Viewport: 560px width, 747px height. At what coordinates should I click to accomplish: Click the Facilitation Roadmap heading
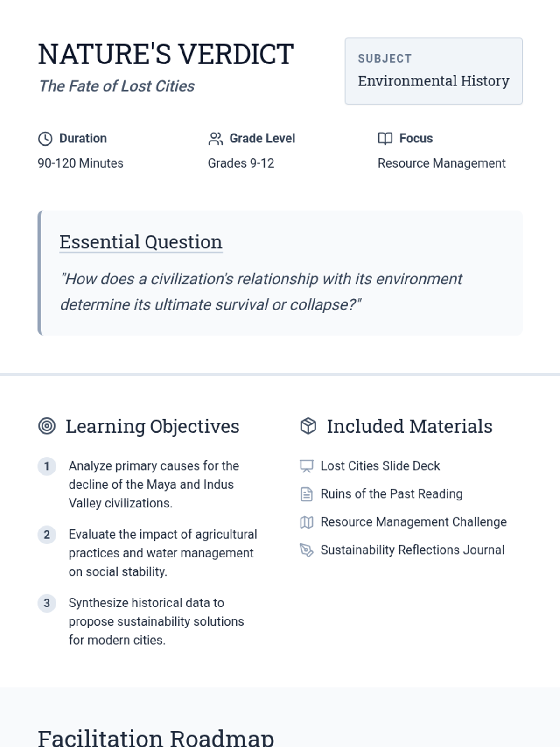point(156,738)
